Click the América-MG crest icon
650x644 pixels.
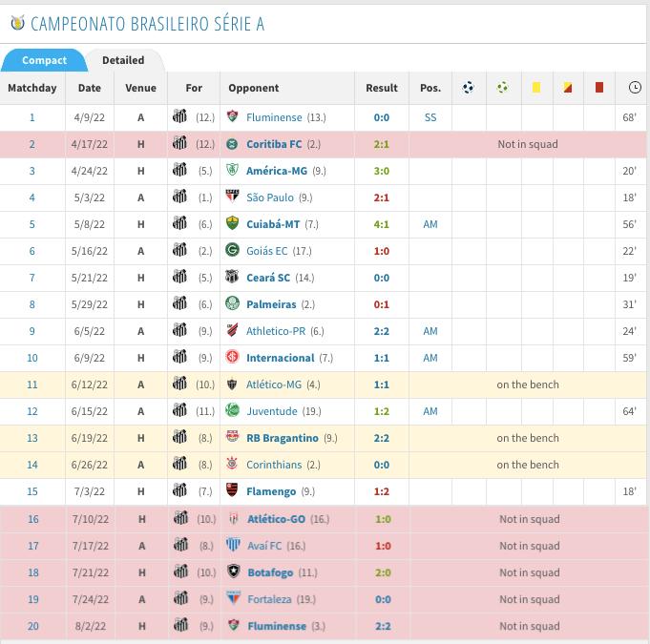coord(232,170)
